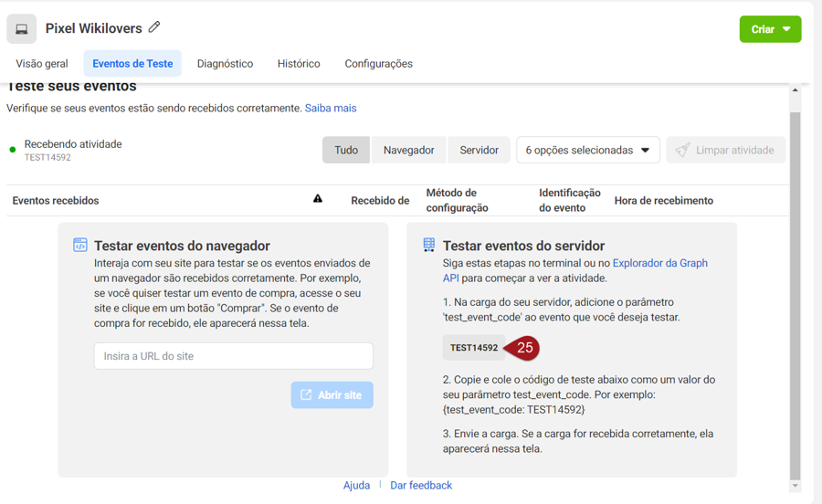Select the Servidor filter button

point(479,150)
